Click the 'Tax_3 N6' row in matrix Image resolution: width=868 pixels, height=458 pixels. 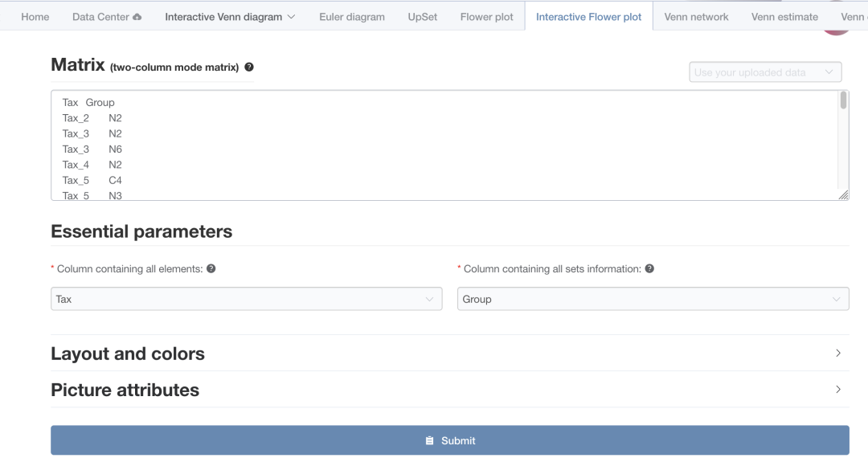click(x=92, y=149)
